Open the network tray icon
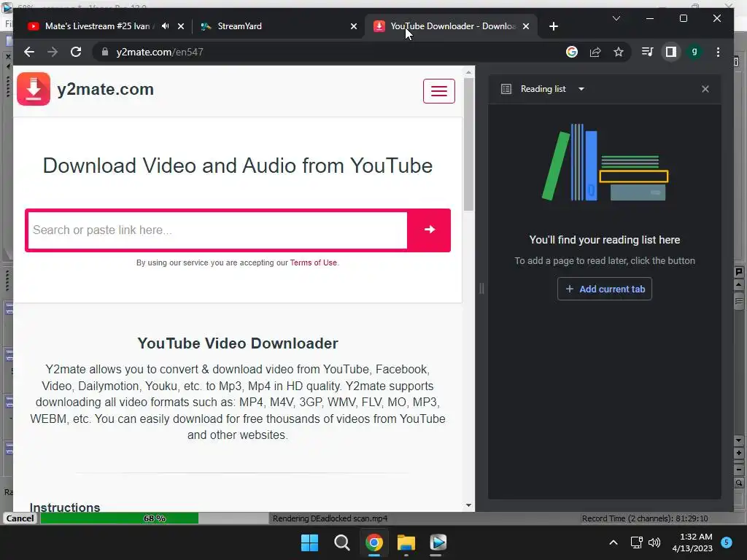The image size is (747, 560). tap(636, 542)
